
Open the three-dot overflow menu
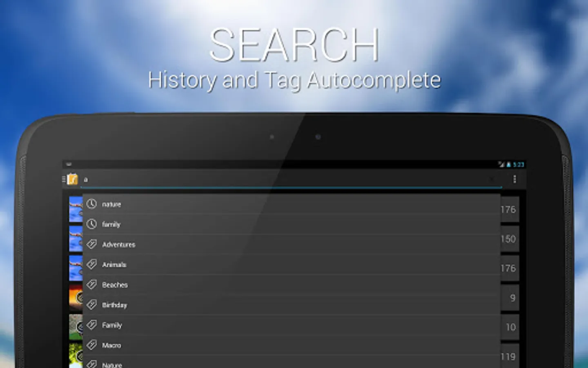pos(514,179)
